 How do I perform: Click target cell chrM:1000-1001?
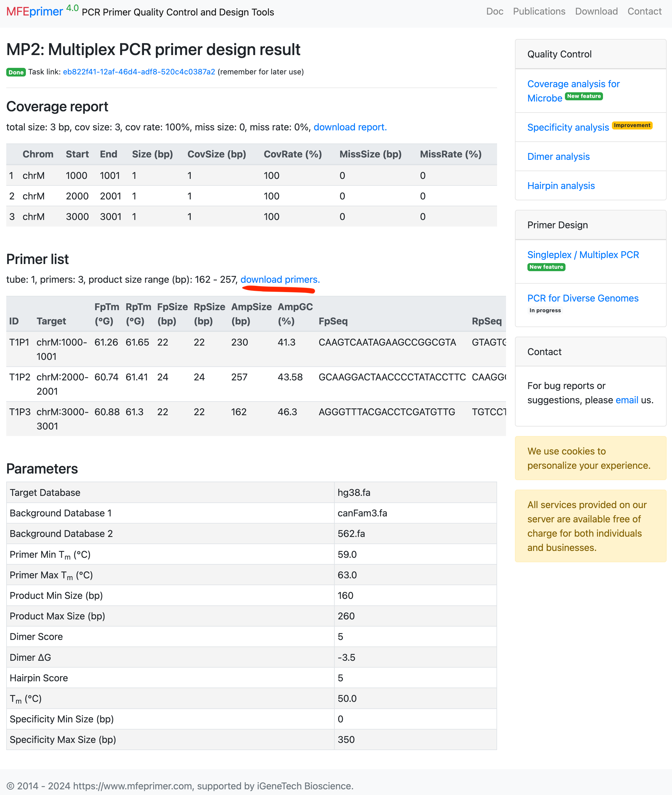(x=62, y=349)
